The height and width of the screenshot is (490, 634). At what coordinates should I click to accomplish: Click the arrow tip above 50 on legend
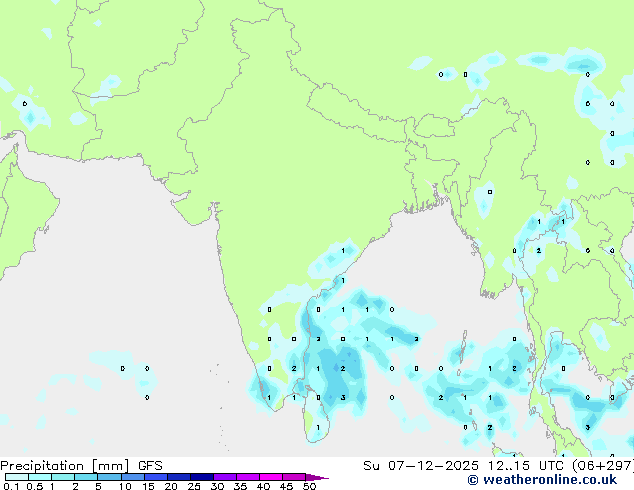(317, 478)
